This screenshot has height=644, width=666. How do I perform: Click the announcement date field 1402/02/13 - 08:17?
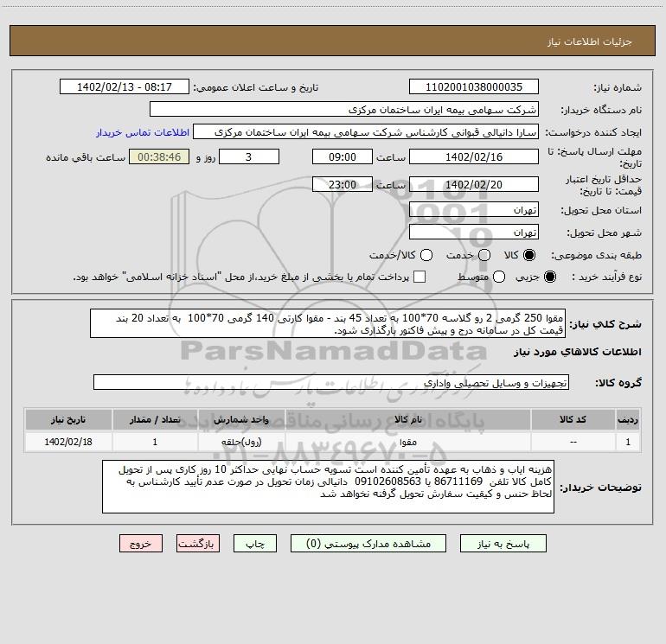click(125, 87)
